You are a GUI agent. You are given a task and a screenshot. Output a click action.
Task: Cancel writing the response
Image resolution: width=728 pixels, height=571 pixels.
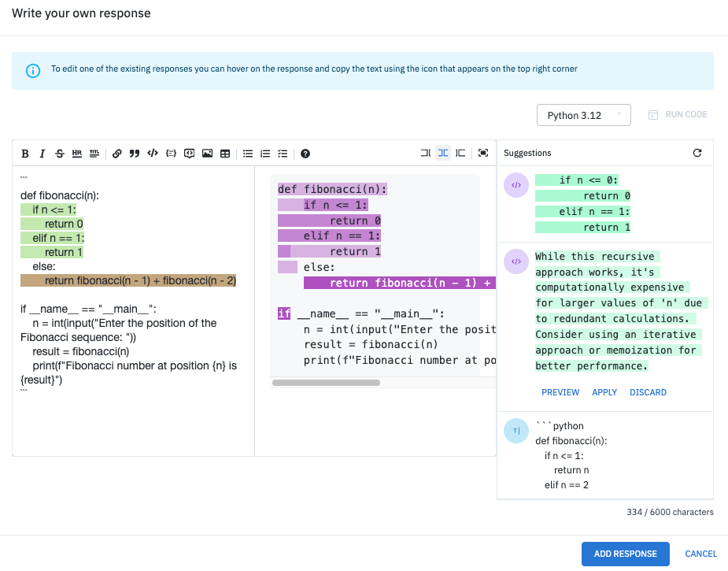[x=701, y=554]
